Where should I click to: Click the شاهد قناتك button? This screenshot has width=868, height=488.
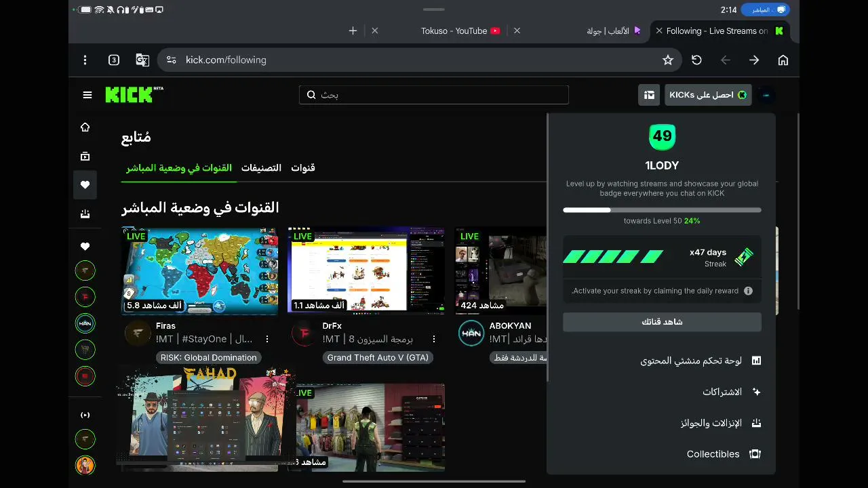[662, 322]
